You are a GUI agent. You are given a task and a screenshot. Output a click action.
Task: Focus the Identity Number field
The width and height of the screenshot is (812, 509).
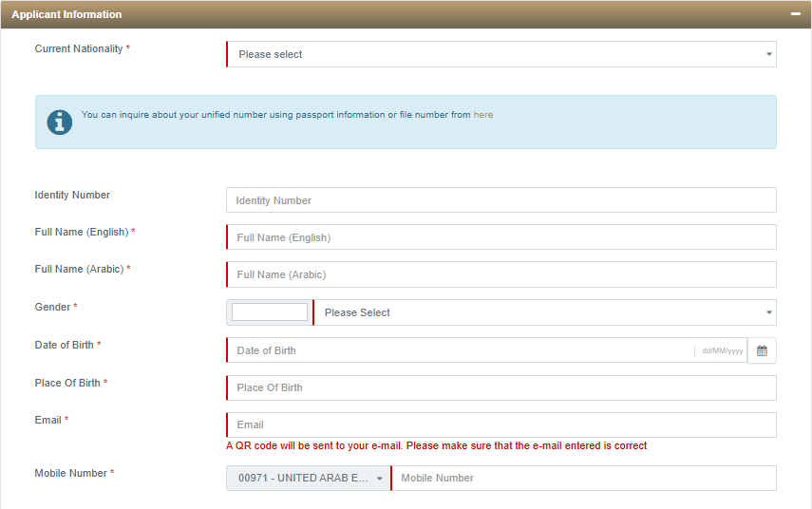pos(501,200)
